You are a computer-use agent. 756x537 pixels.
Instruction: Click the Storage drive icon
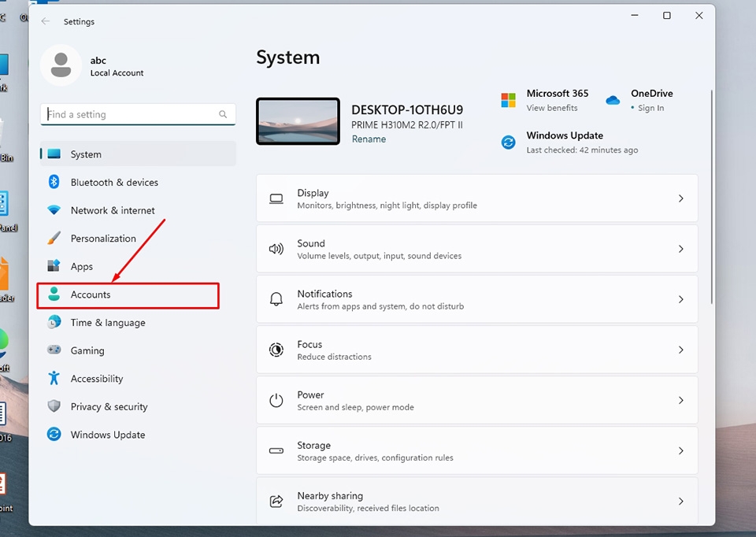(276, 450)
